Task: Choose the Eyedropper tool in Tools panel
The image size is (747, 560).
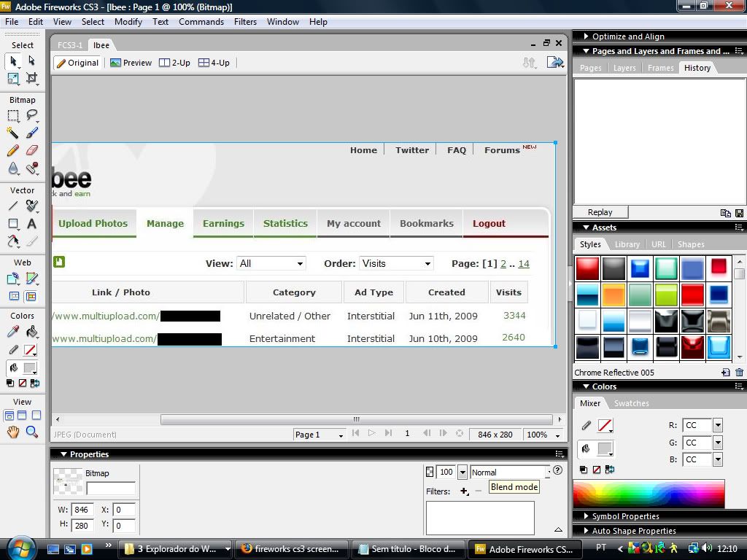Action: point(13,332)
